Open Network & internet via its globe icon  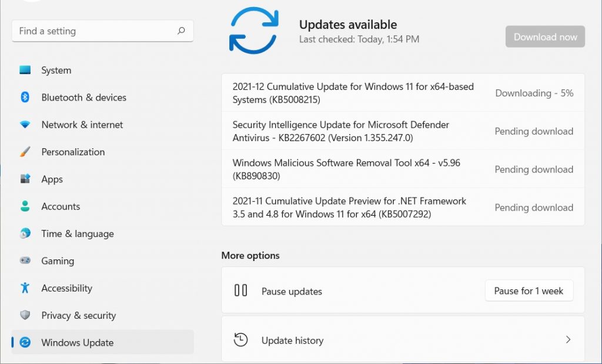[x=25, y=125]
